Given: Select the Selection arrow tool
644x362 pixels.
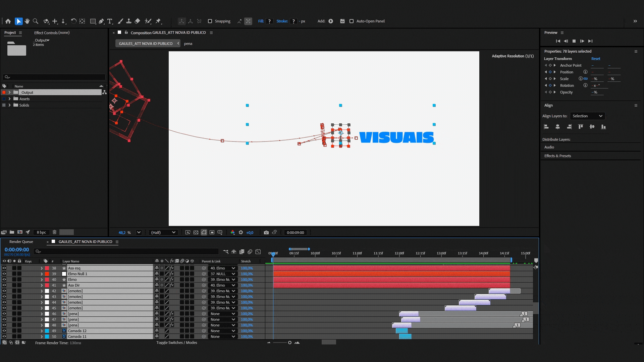Looking at the screenshot, I should [19, 21].
